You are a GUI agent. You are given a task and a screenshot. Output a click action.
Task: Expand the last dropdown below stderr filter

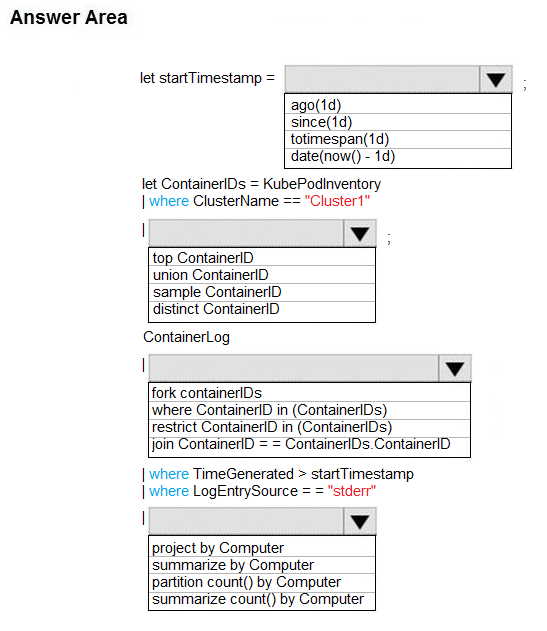pyautogui.click(x=359, y=521)
